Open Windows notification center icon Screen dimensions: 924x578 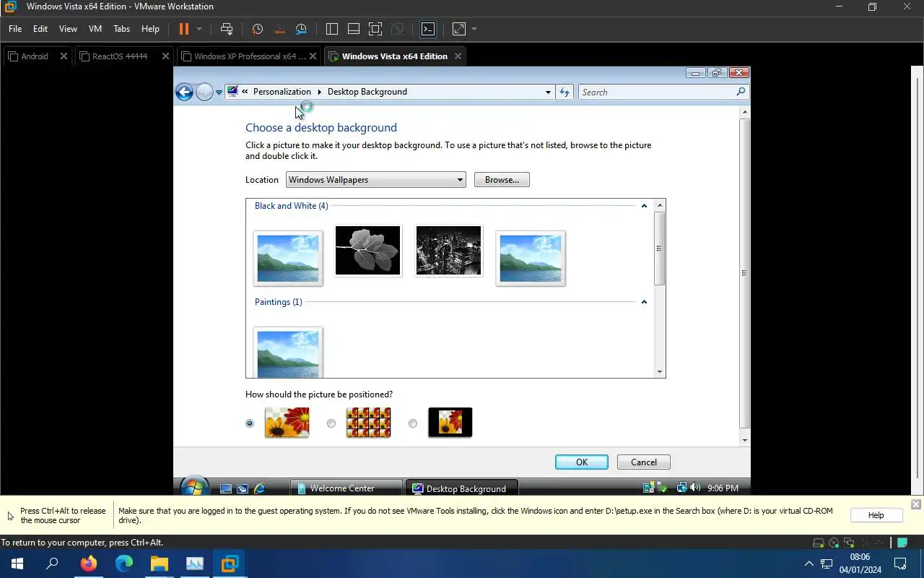900,564
